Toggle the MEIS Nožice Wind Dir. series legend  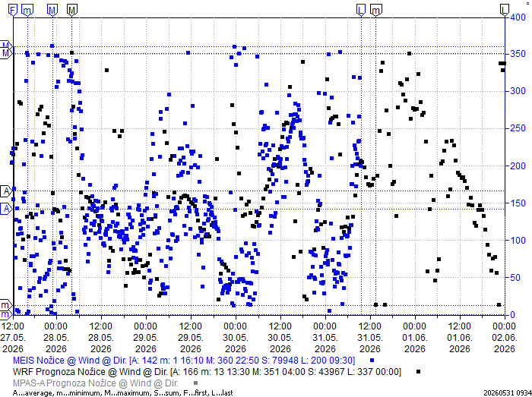click(x=184, y=360)
